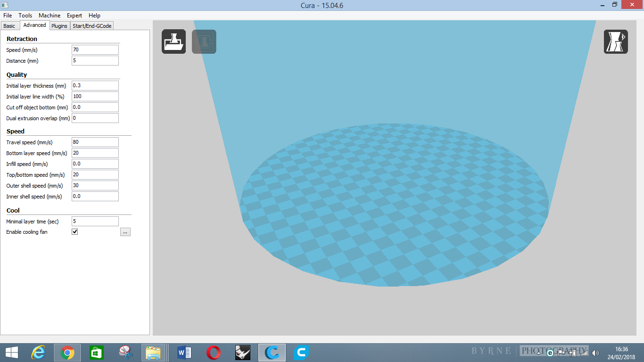Open the Expert menu
Viewport: 644px width, 362px height.
pyautogui.click(x=74, y=16)
